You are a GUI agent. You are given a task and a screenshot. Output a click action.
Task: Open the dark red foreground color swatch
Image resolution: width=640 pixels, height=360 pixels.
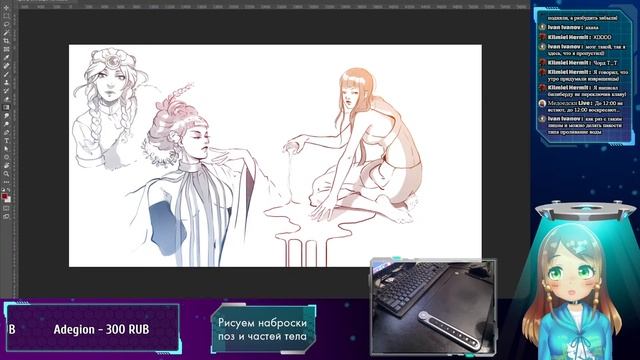pos(4,197)
